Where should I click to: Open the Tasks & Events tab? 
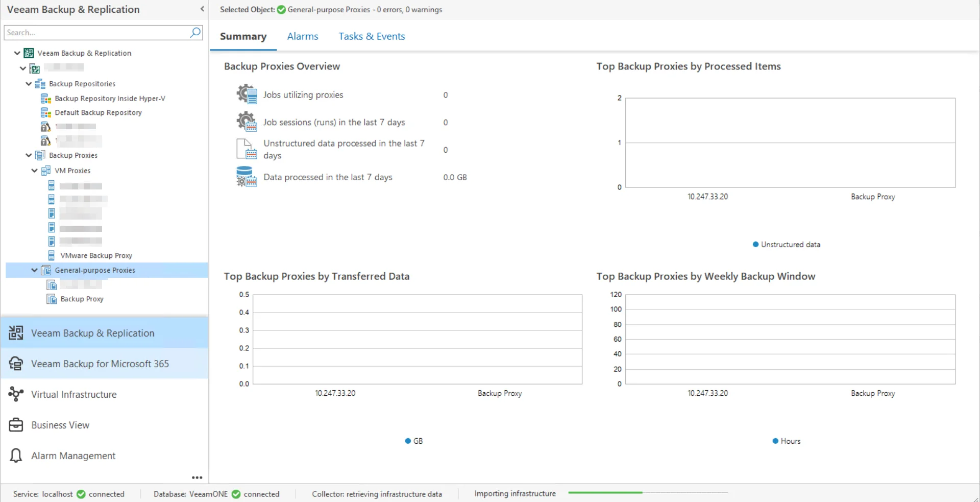372,36
